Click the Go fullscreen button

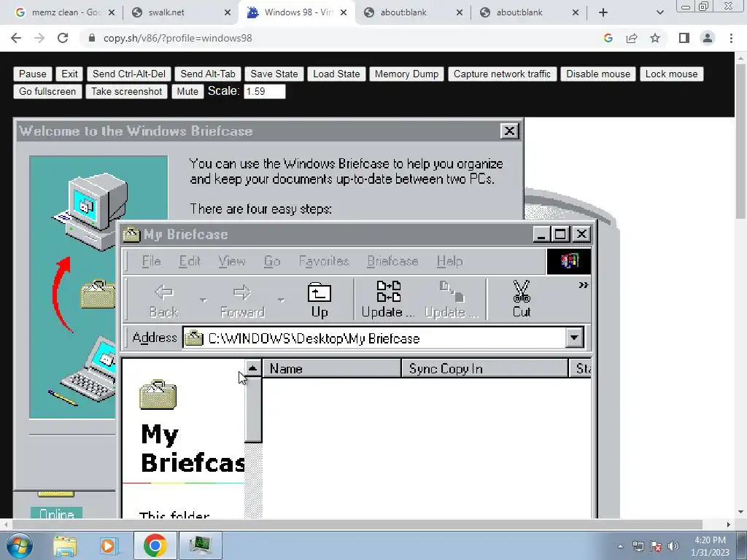coord(47,91)
